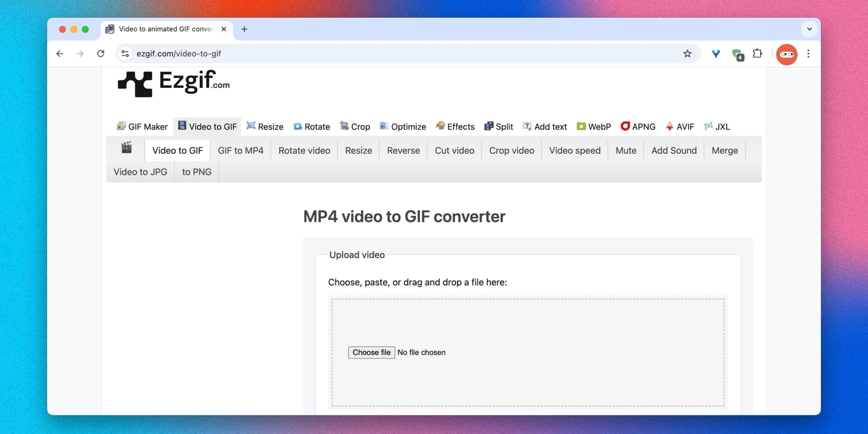868x434 pixels.
Task: Open the Optimize tool link
Action: 403,127
